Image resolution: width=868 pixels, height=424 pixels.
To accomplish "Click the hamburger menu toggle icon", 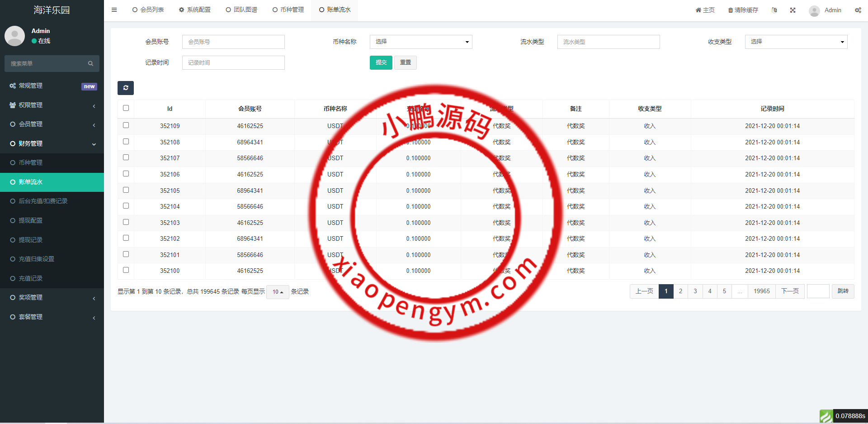I will [x=114, y=10].
